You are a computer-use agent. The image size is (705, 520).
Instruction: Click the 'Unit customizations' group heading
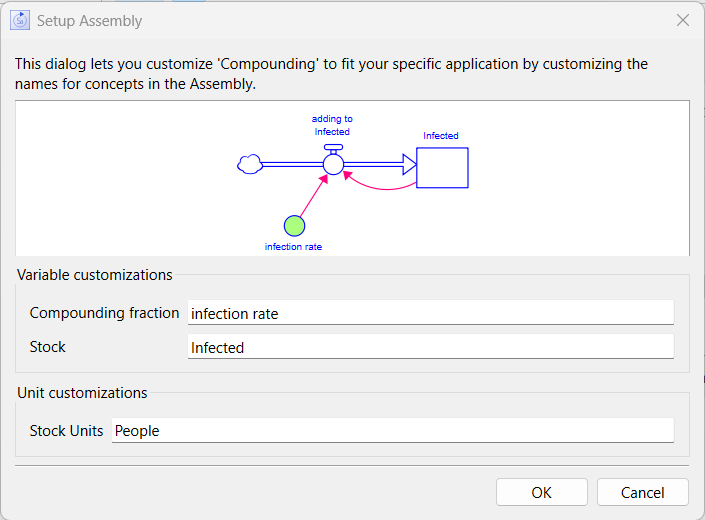[x=82, y=393]
